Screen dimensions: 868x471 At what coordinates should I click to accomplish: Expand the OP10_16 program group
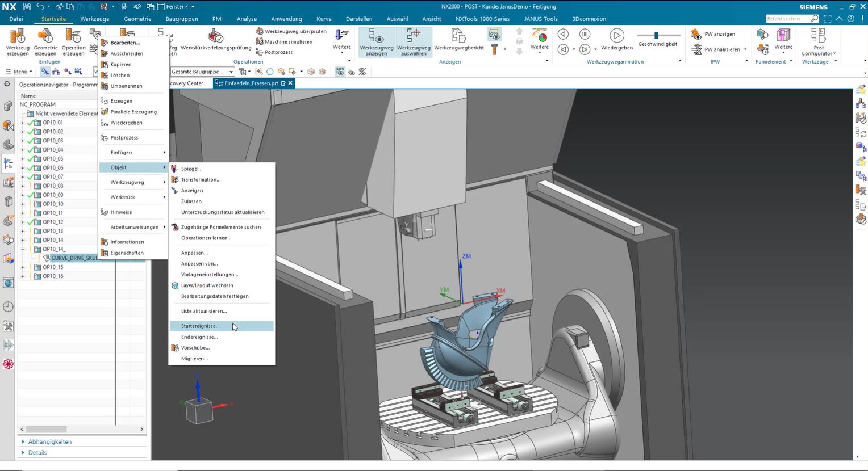(x=23, y=276)
